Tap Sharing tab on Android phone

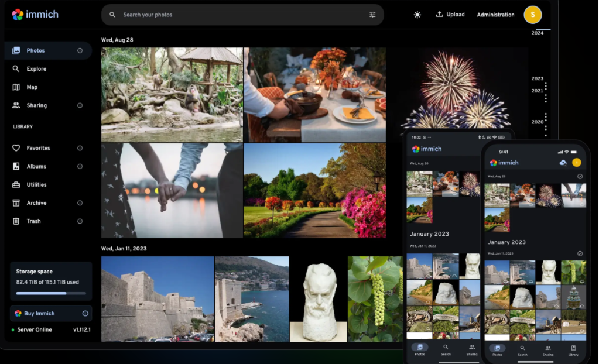[x=472, y=349]
